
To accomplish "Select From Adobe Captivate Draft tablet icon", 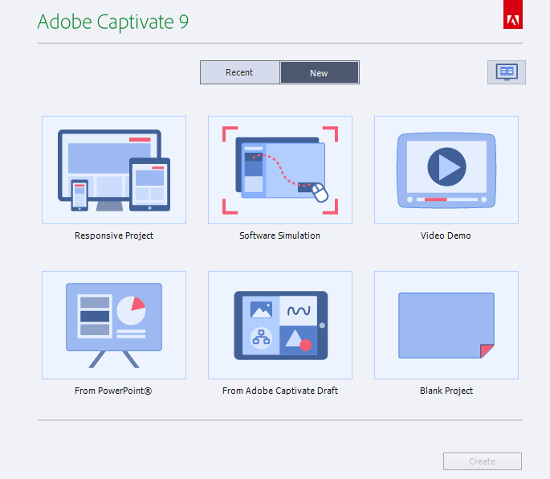I will tap(280, 325).
